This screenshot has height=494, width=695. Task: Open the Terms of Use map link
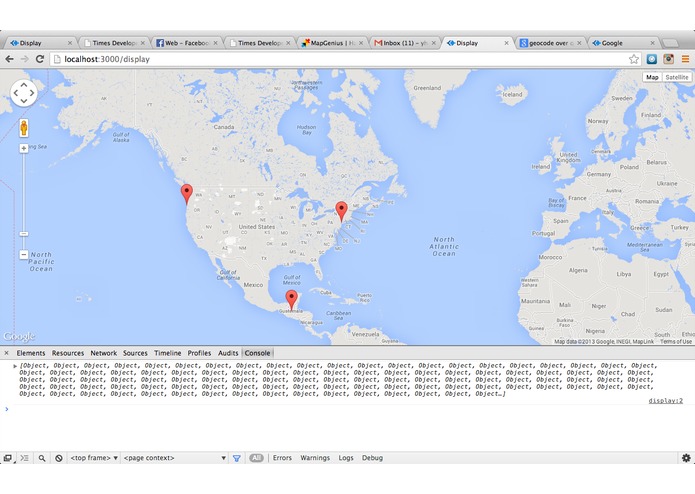pos(675,342)
